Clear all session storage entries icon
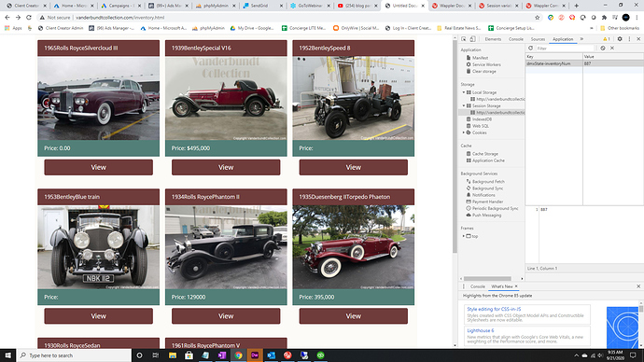The height and width of the screenshot is (362, 644). 603,48
